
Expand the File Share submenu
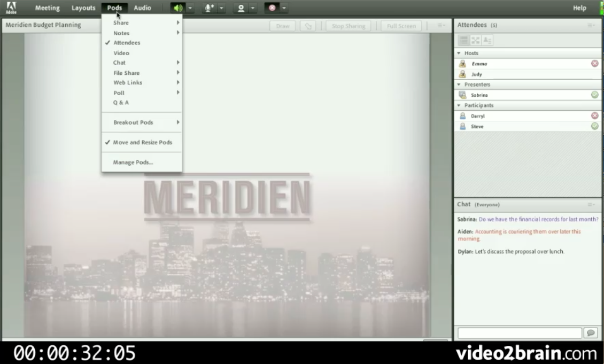coord(142,73)
